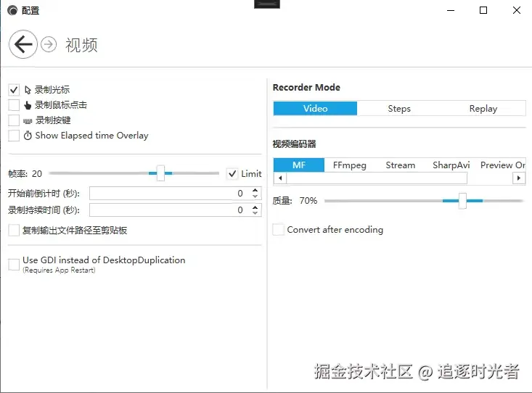Decrease the 录制持续时间 value with down arrow
Image resolution: width=532 pixels, height=393 pixels.
click(x=255, y=213)
